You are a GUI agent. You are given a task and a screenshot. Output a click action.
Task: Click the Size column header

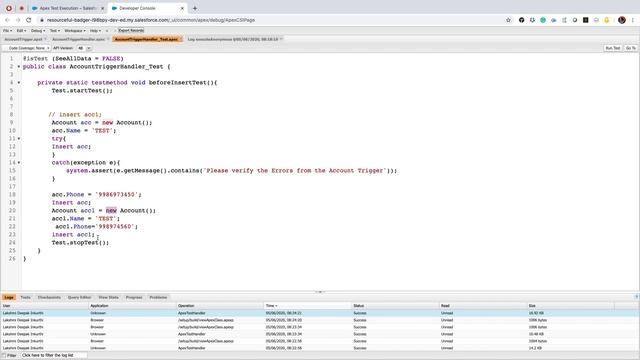(570, 306)
